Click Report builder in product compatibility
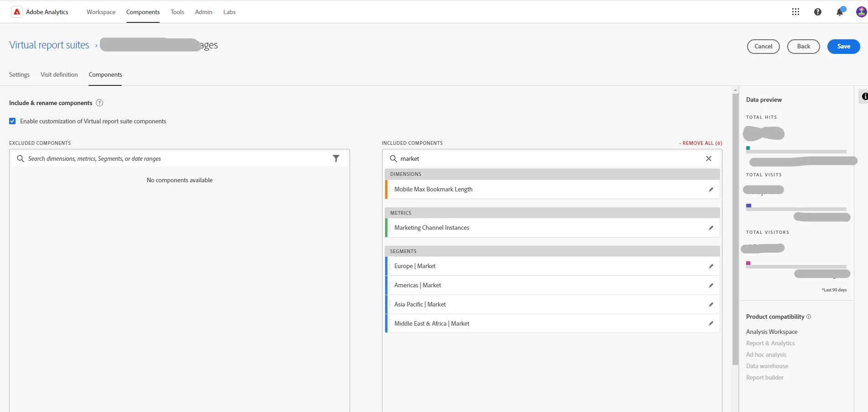868x412 pixels. (765, 377)
